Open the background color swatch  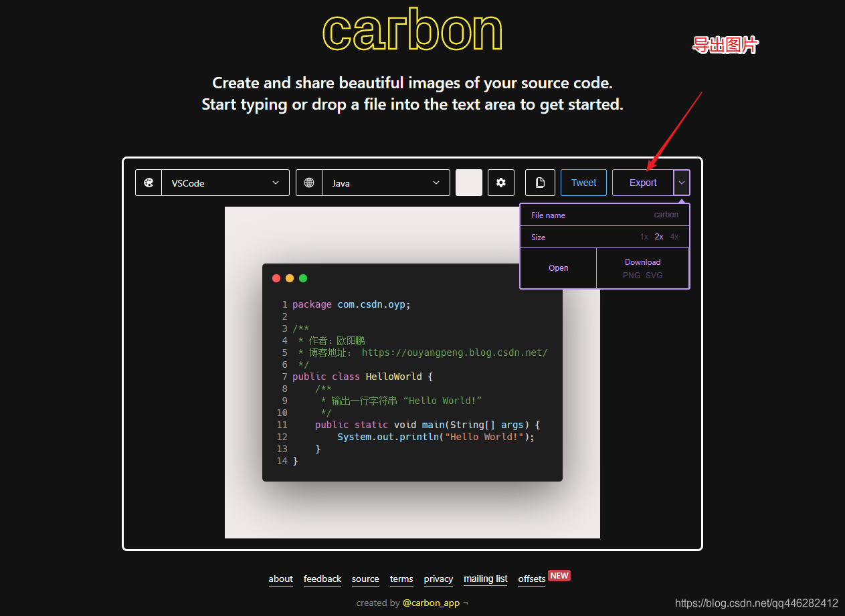tap(469, 183)
